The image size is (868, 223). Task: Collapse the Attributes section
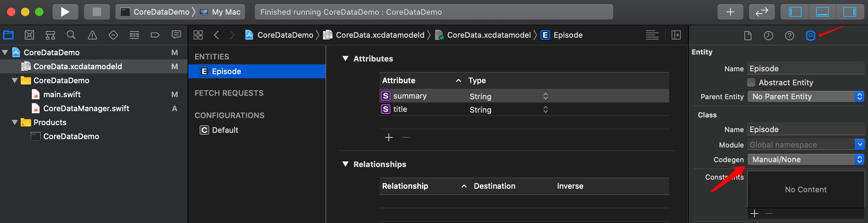click(345, 58)
